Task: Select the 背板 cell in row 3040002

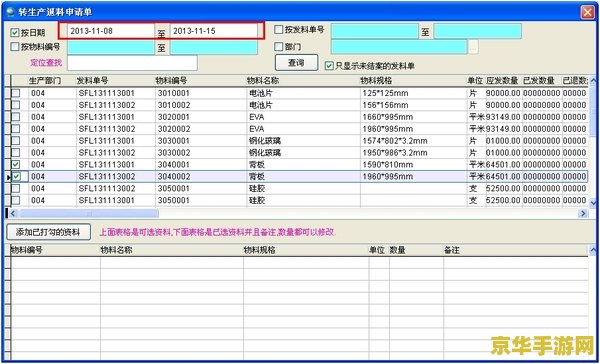Action: 303,176
